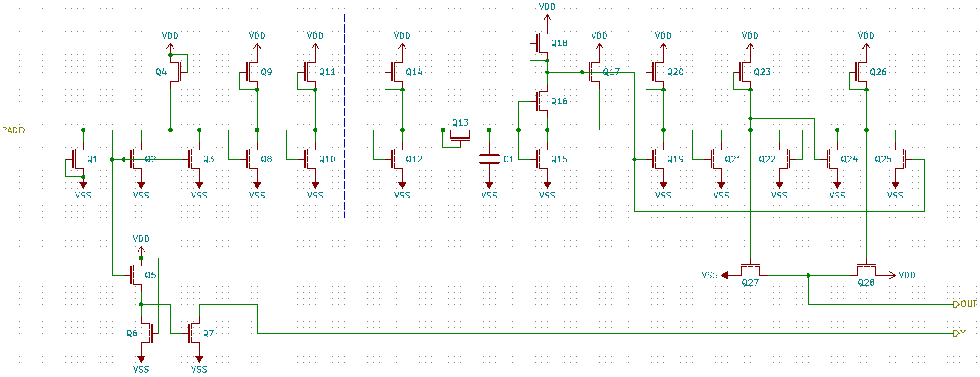The height and width of the screenshot is (377, 980).
Task: Select the Q9 load transistor symbol
Action: coord(251,72)
